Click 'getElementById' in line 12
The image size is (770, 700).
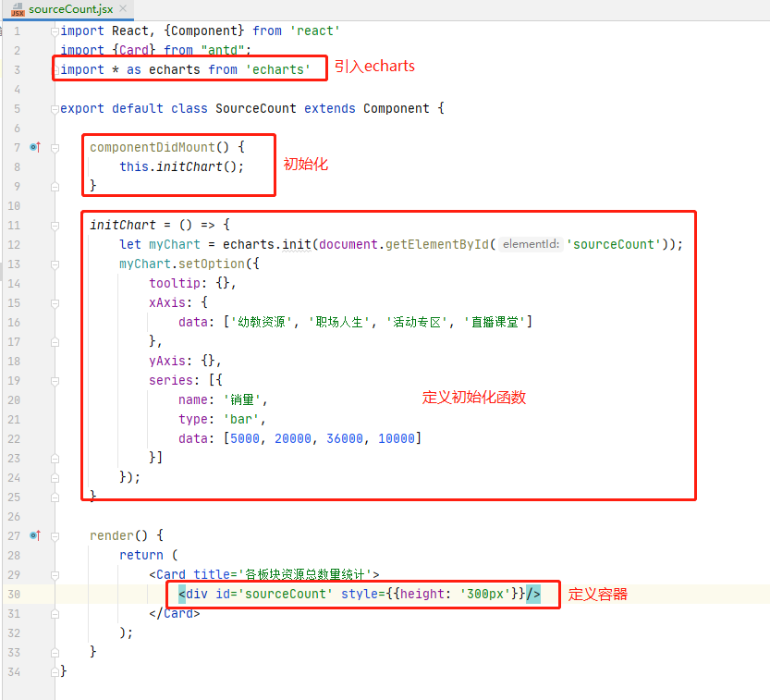pyautogui.click(x=436, y=244)
